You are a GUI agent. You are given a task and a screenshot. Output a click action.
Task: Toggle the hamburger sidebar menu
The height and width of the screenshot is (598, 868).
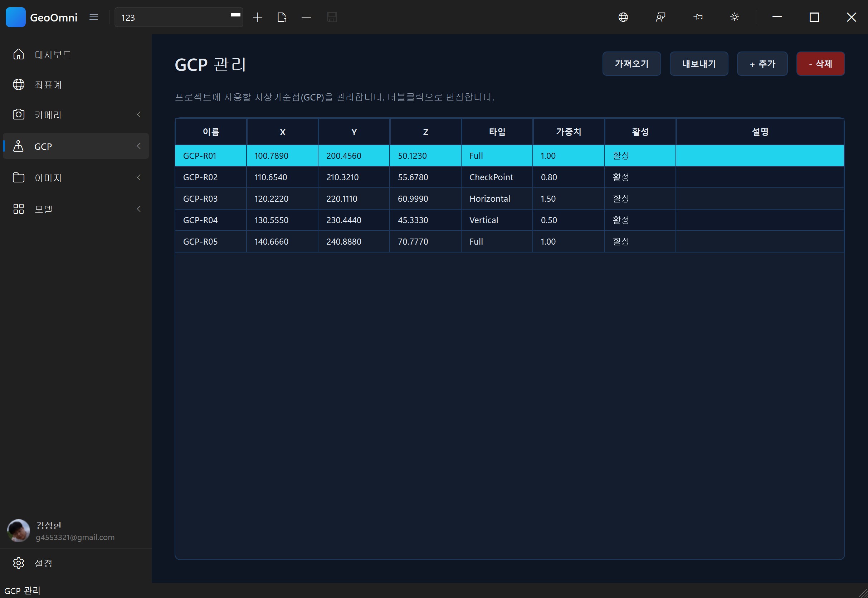[94, 17]
